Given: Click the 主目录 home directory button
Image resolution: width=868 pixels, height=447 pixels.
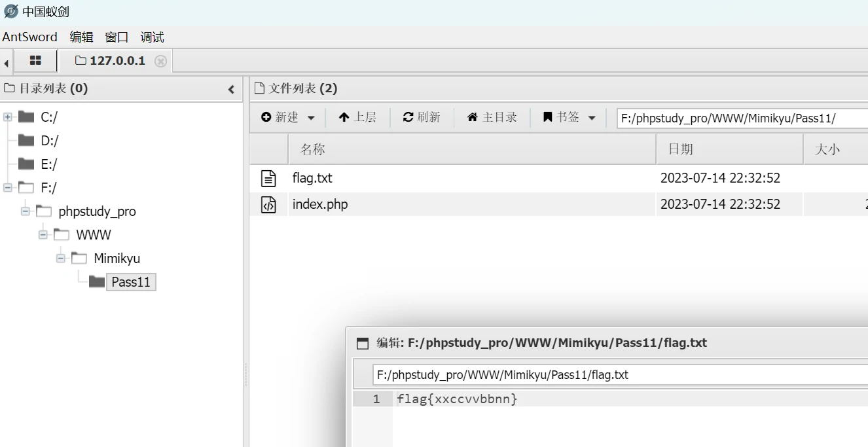Looking at the screenshot, I should coord(492,117).
